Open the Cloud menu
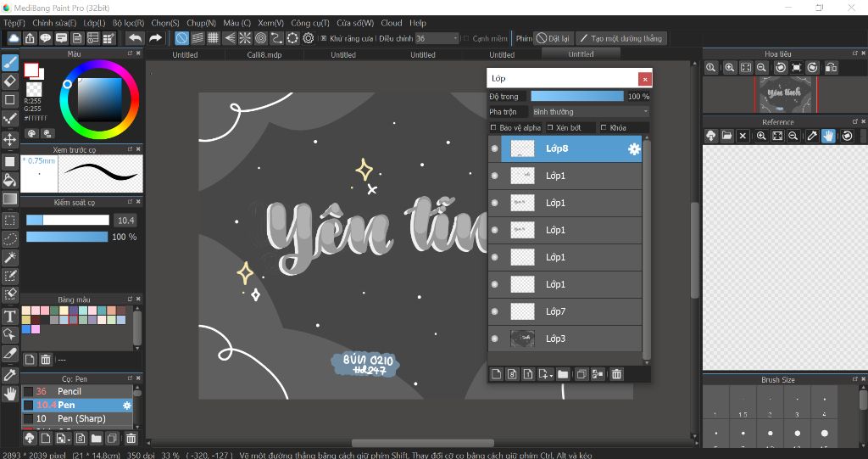868x459 pixels. (392, 23)
